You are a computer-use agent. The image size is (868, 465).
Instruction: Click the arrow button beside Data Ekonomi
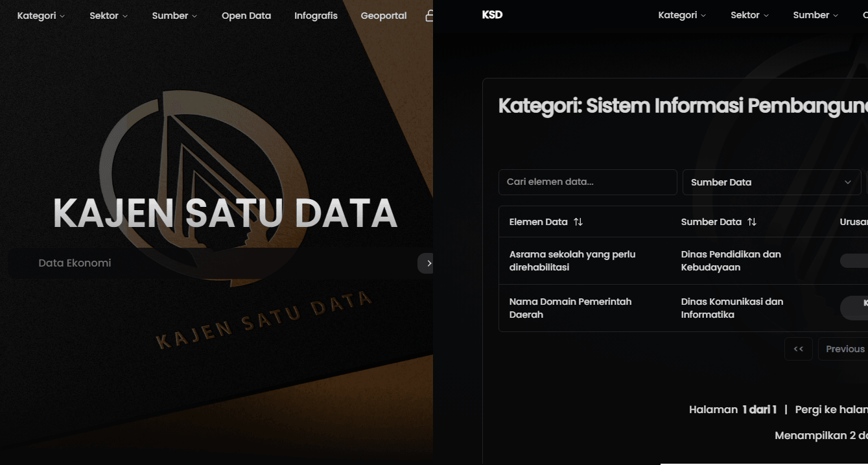pos(426,263)
